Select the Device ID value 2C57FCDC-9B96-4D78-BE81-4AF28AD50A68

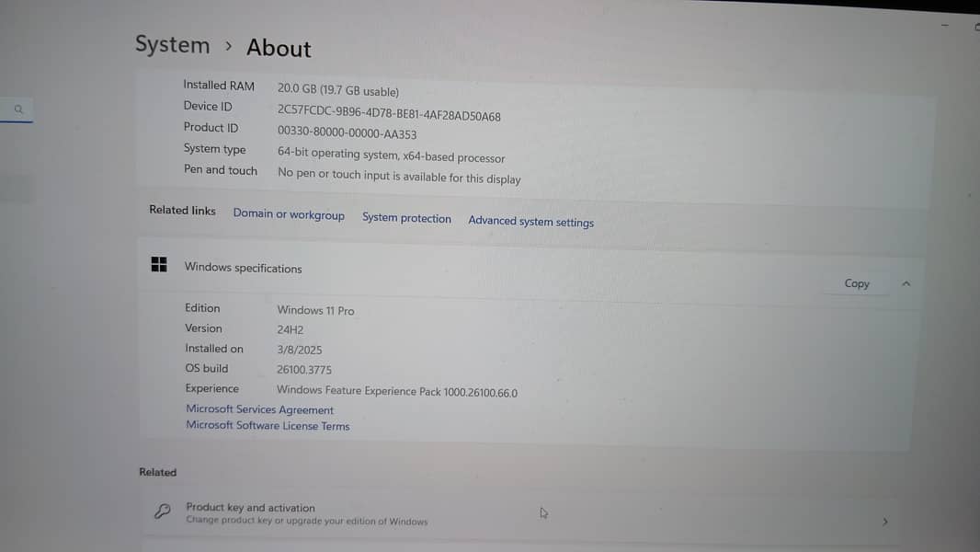389,113
